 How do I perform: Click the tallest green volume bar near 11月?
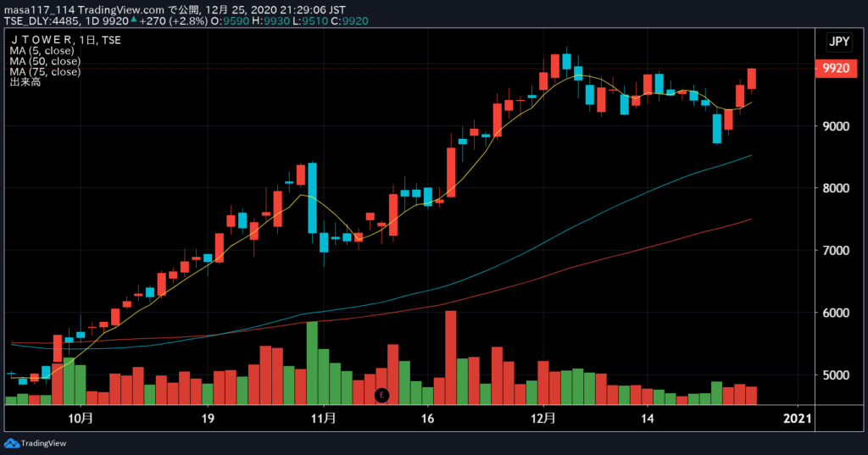(x=312, y=363)
